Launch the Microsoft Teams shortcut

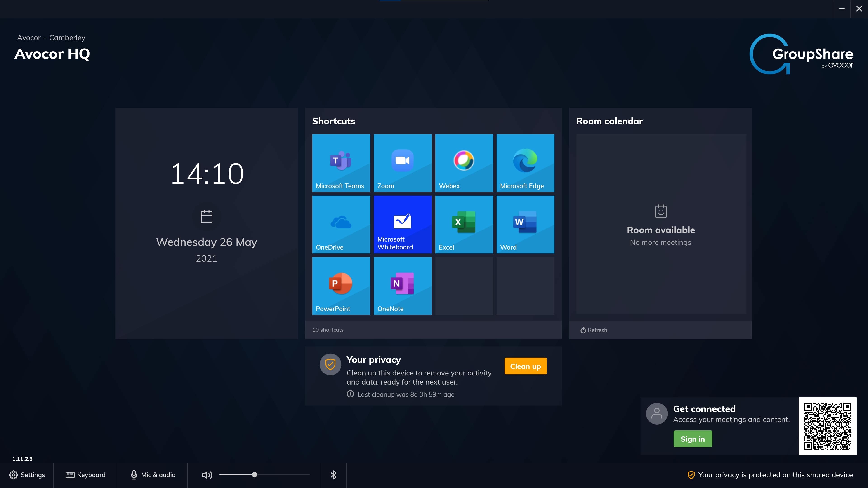341,163
